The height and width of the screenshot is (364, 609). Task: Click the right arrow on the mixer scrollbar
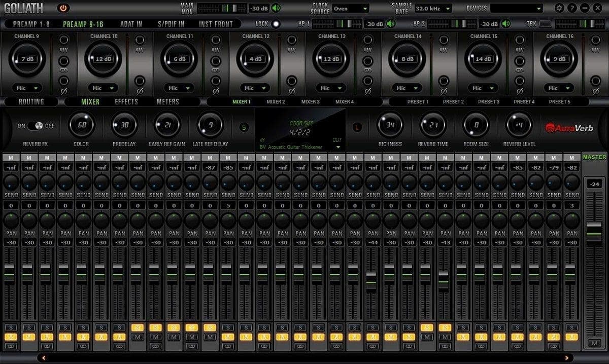click(566, 358)
